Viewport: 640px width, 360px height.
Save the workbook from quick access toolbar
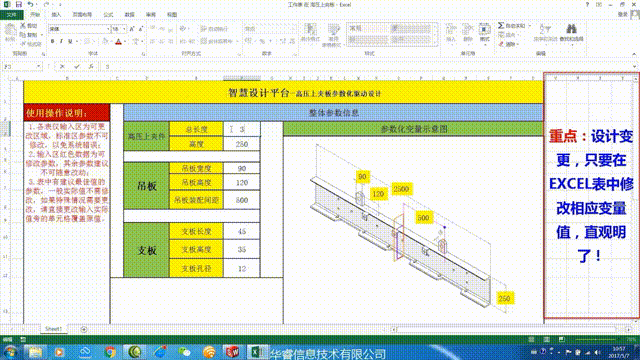click(19, 4)
